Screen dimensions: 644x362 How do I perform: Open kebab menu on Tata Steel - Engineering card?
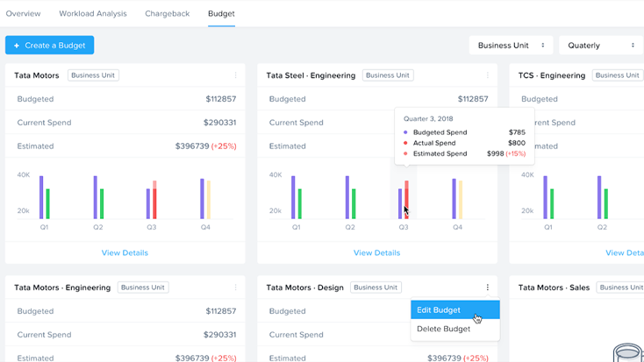(x=487, y=76)
